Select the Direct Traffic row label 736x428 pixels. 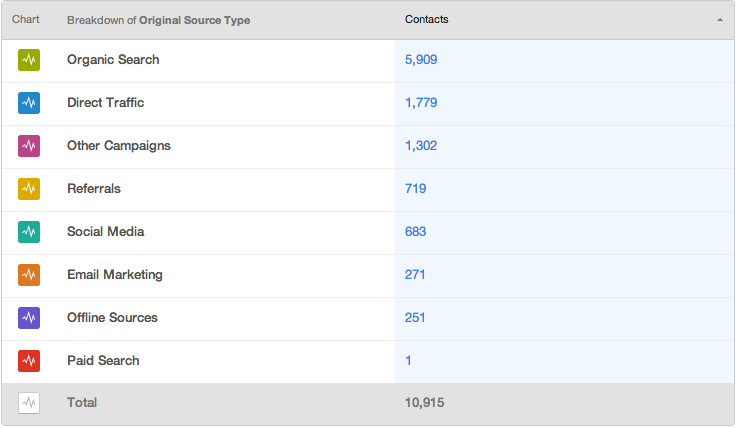point(106,103)
